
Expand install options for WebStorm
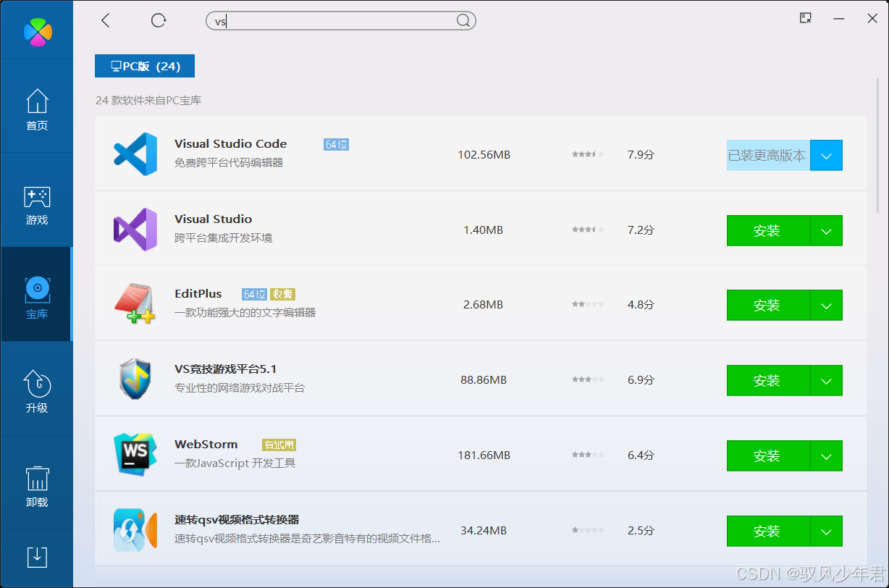(x=827, y=455)
